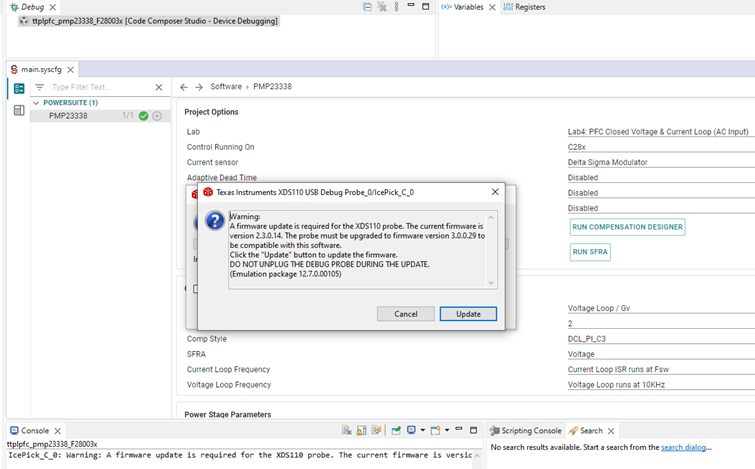Click the green checkmark status icon for PMP23338
Image resolution: width=755 pixels, height=469 pixels.
(144, 116)
